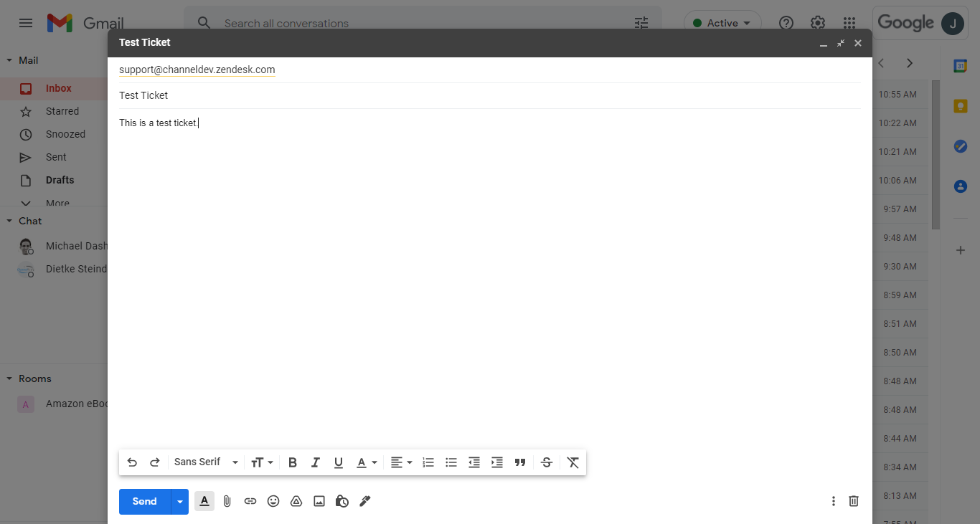This screenshot has height=524, width=980.
Task: Open the Active status dropdown
Action: tap(722, 22)
